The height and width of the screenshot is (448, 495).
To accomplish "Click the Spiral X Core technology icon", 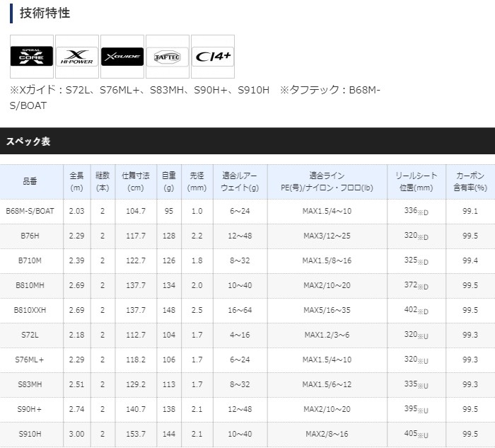I will pyautogui.click(x=32, y=56).
